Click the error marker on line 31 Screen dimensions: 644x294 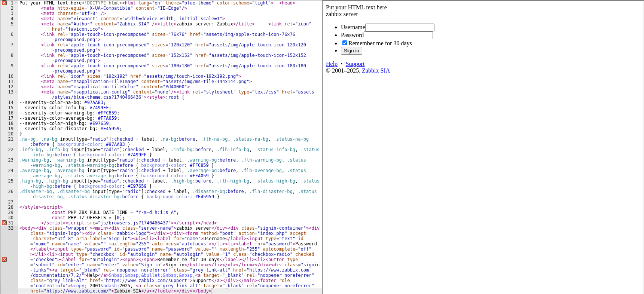(4, 223)
